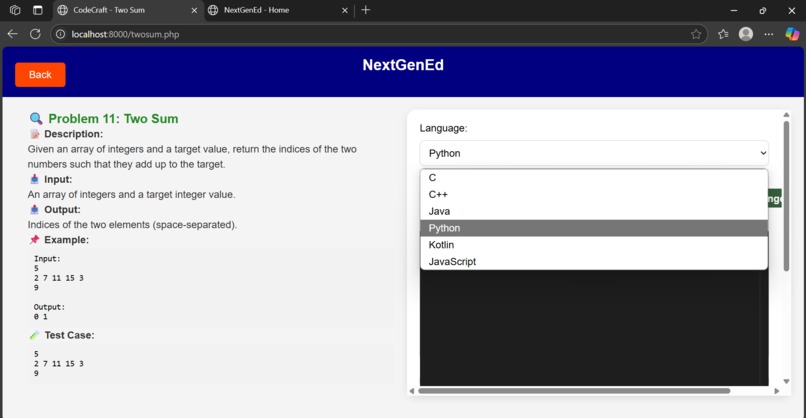Screen dimensions: 806x418
Task: Click the scroll up arrow of editor panel
Action: [786, 115]
